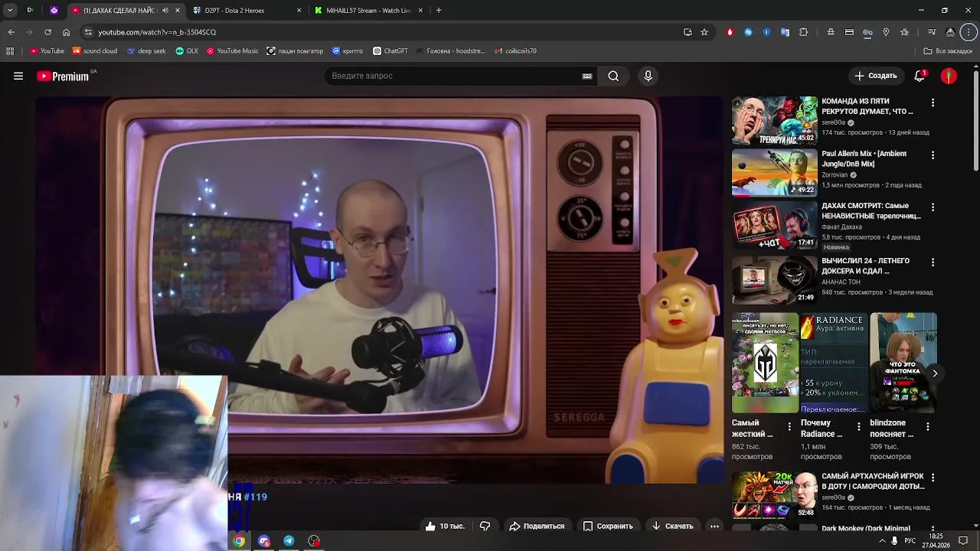Open Chrome from the taskbar
980x551 pixels.
239,541
